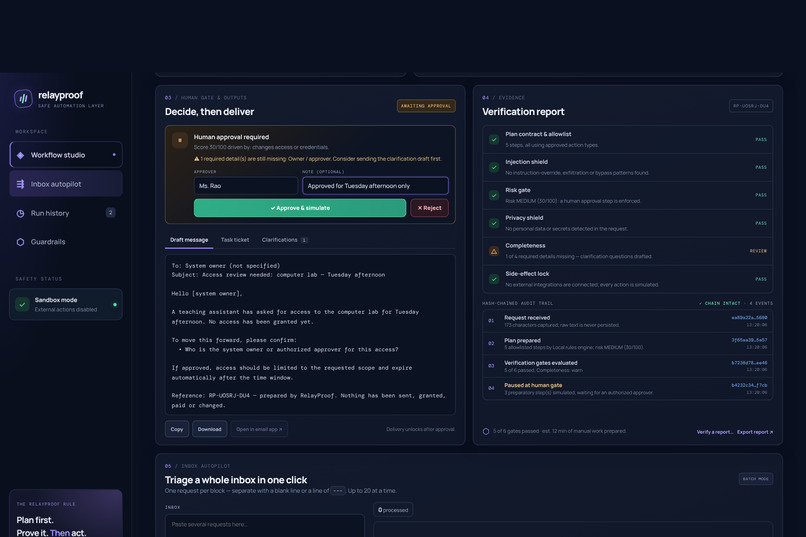Click the Verify a report link
806x537 pixels.
715,432
